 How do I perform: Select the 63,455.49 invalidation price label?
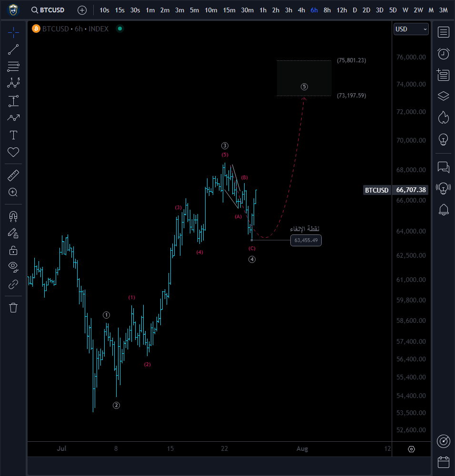click(x=306, y=241)
